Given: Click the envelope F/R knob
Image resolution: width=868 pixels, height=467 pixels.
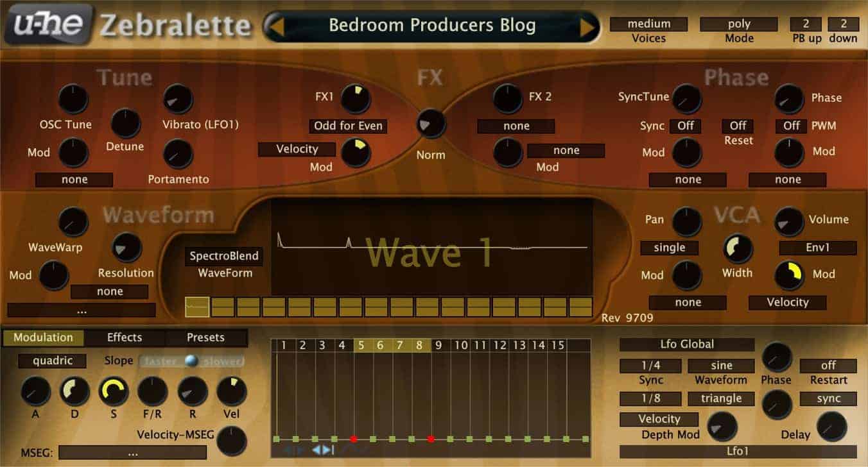Looking at the screenshot, I should pyautogui.click(x=153, y=391).
